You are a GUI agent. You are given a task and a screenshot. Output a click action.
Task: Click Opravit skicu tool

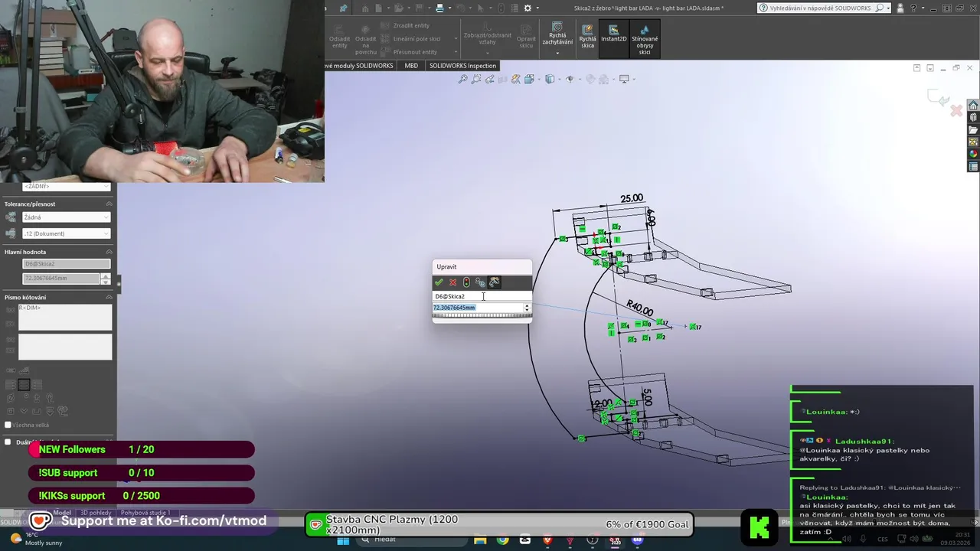526,36
